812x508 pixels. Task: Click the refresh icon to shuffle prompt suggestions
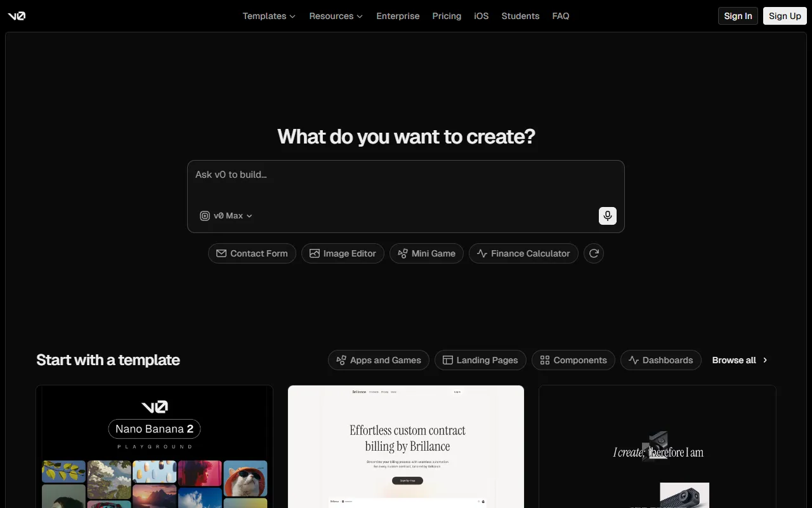593,253
